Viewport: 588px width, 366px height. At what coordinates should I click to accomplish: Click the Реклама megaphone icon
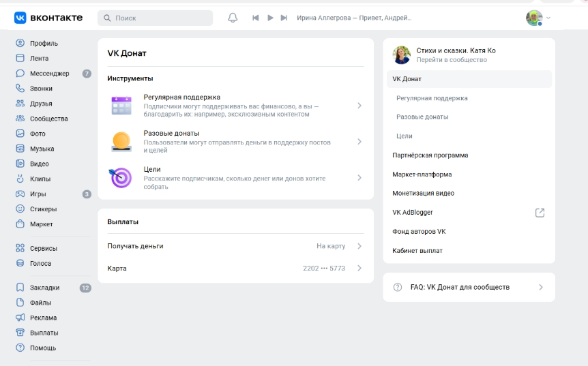coord(20,318)
